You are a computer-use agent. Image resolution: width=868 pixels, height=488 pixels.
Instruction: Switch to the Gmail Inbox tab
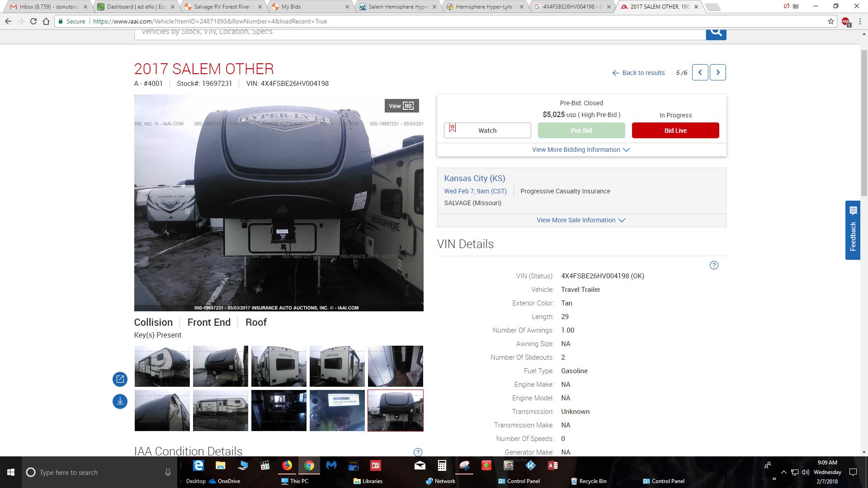tap(49, 7)
